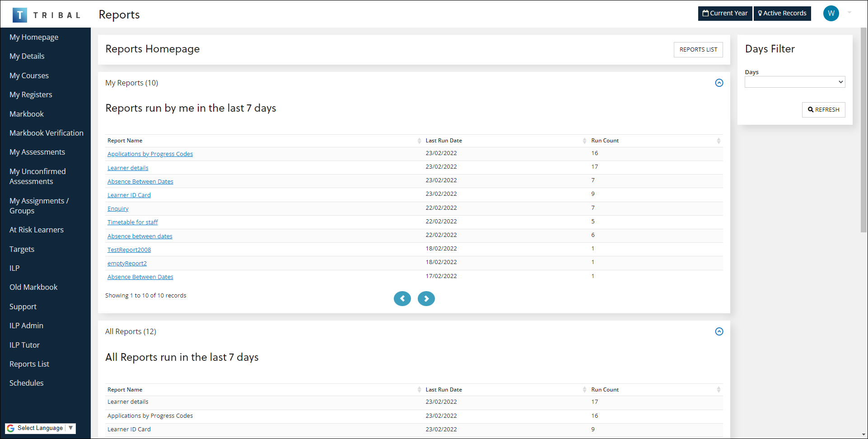Click the Current Year calendar icon
This screenshot has height=439, width=868.
[x=706, y=13]
